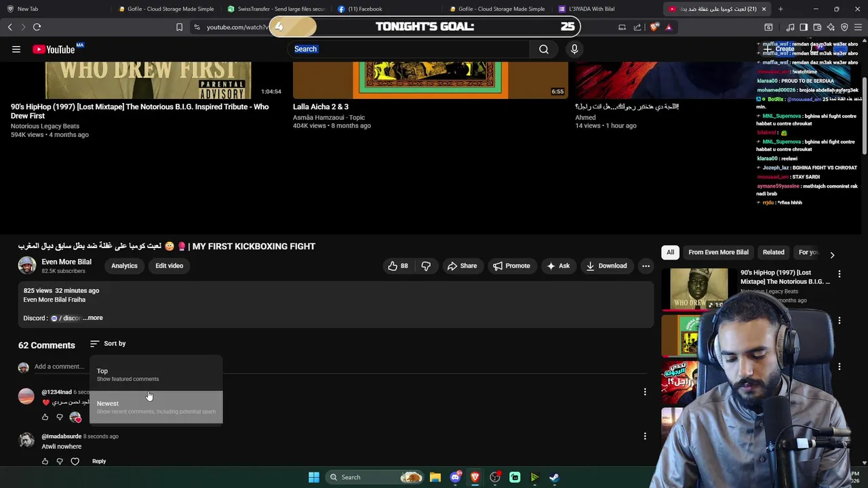Open Brave main hamburger menu
The width and height of the screenshot is (868, 488).
pyautogui.click(x=858, y=27)
